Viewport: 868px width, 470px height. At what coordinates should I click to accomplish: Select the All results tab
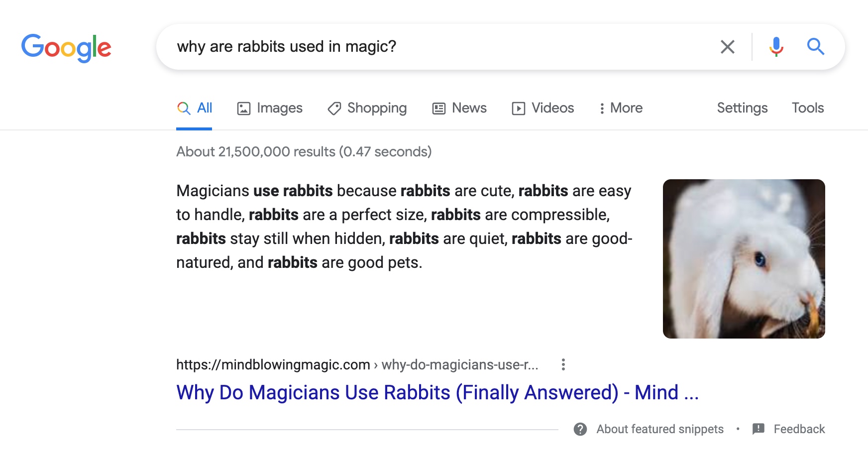coord(195,108)
